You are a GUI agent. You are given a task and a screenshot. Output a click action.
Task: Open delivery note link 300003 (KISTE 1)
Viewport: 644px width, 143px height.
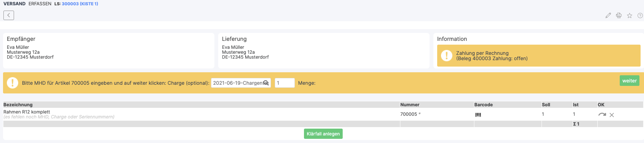(80, 4)
